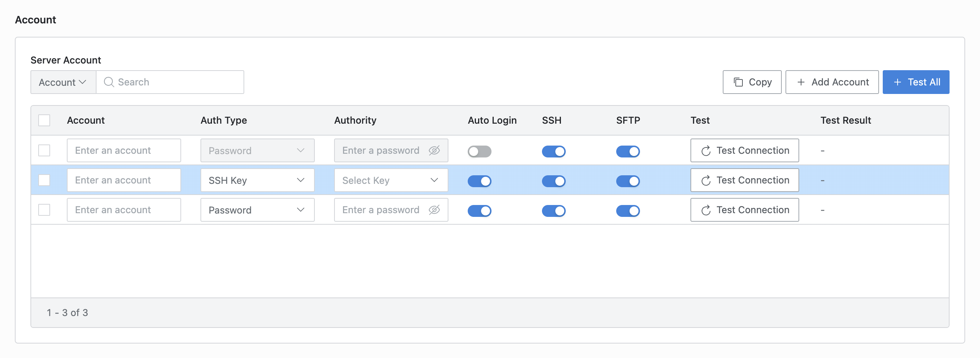Screen dimensions: 980x358
Task: Show password via first row eye icon
Action: [434, 151]
